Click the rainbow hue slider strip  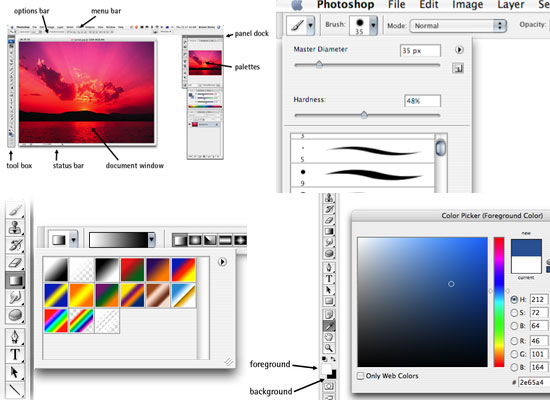click(x=499, y=302)
